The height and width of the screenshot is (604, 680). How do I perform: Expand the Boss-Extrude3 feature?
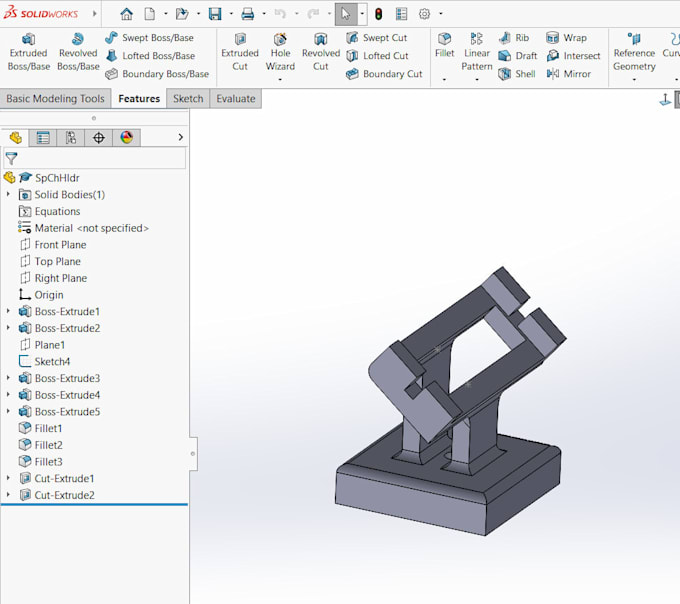click(x=8, y=378)
